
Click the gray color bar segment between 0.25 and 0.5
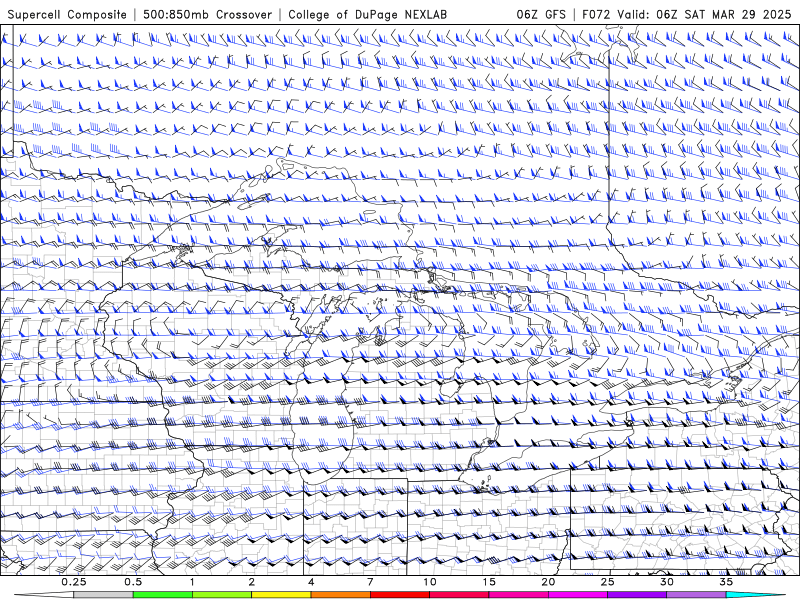pyautogui.click(x=104, y=595)
